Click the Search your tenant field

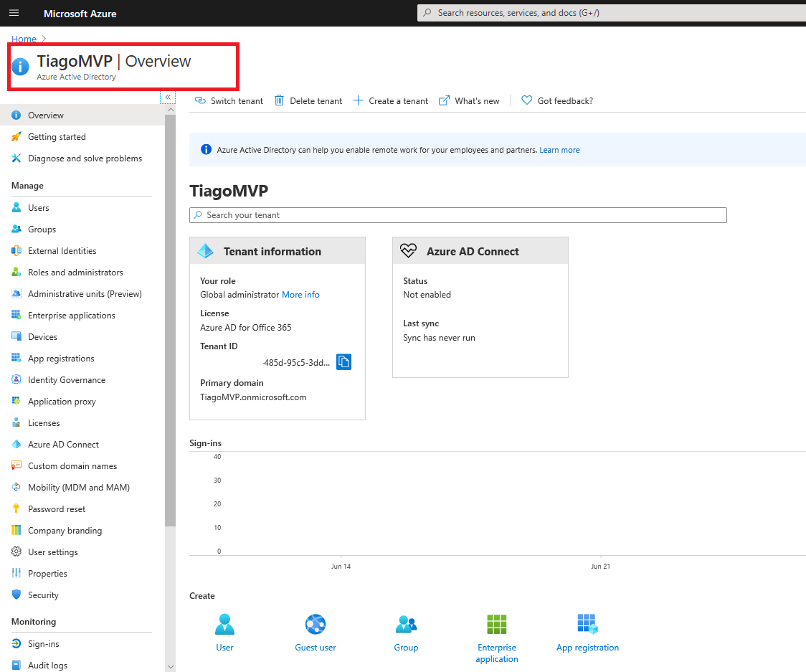[459, 215]
